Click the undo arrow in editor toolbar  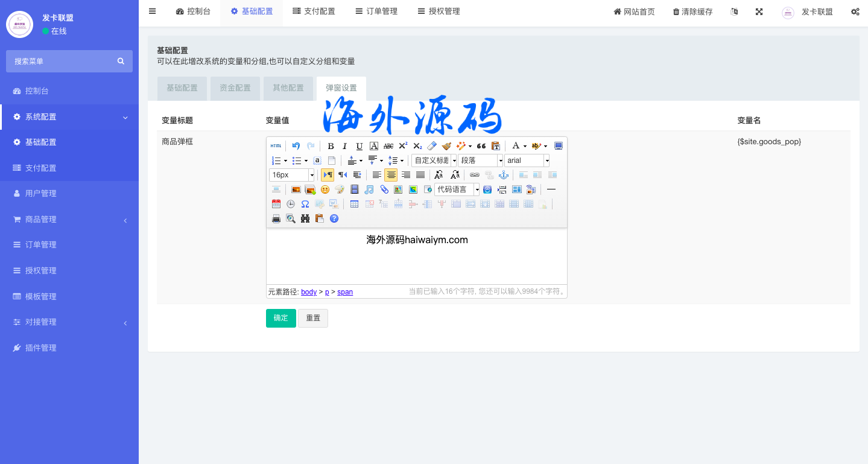pyautogui.click(x=296, y=146)
